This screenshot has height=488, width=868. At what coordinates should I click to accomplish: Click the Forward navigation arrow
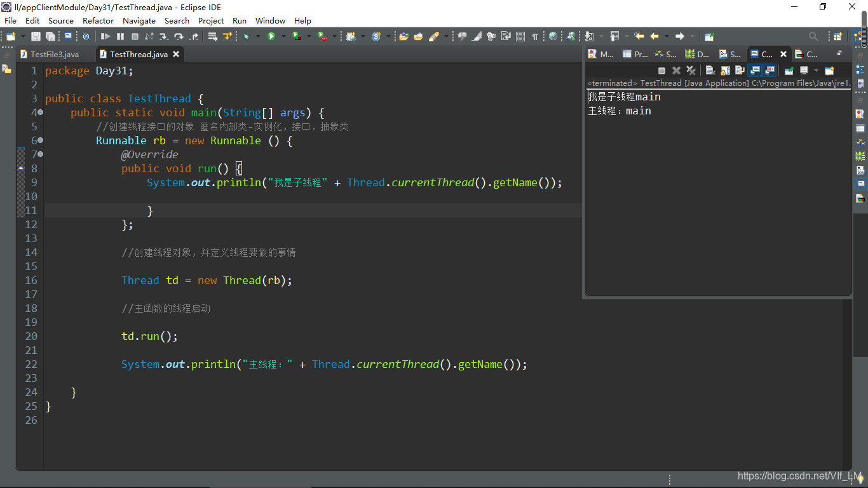click(679, 36)
